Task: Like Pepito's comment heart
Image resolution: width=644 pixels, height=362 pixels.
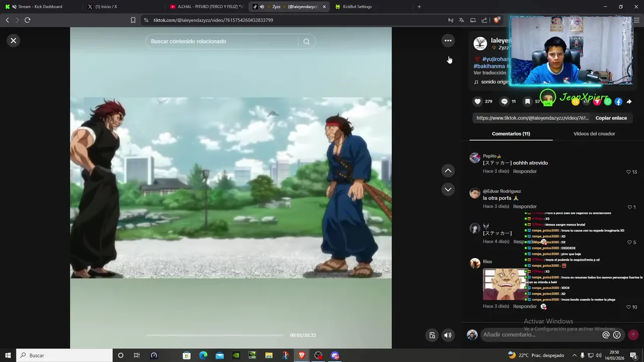Action: coord(628,172)
